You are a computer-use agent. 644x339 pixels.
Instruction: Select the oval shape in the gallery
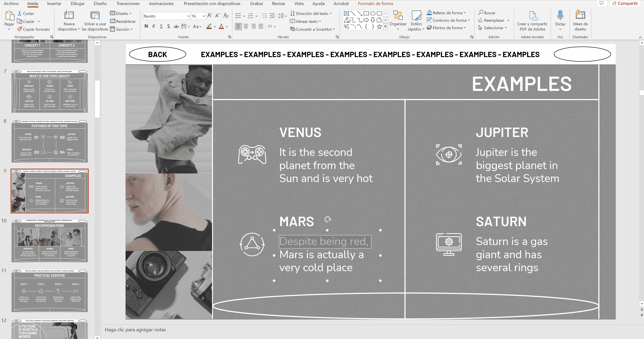pyautogui.click(x=373, y=13)
